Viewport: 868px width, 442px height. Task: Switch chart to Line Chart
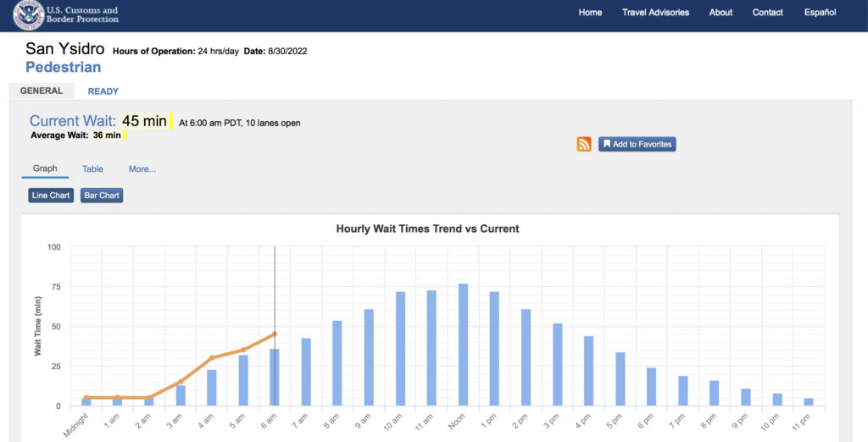pyautogui.click(x=50, y=196)
